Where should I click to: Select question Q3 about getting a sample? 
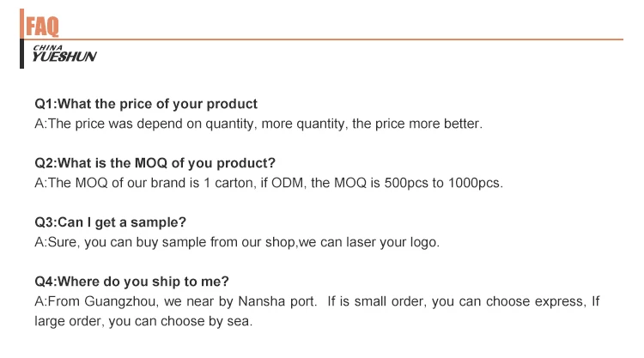click(110, 222)
